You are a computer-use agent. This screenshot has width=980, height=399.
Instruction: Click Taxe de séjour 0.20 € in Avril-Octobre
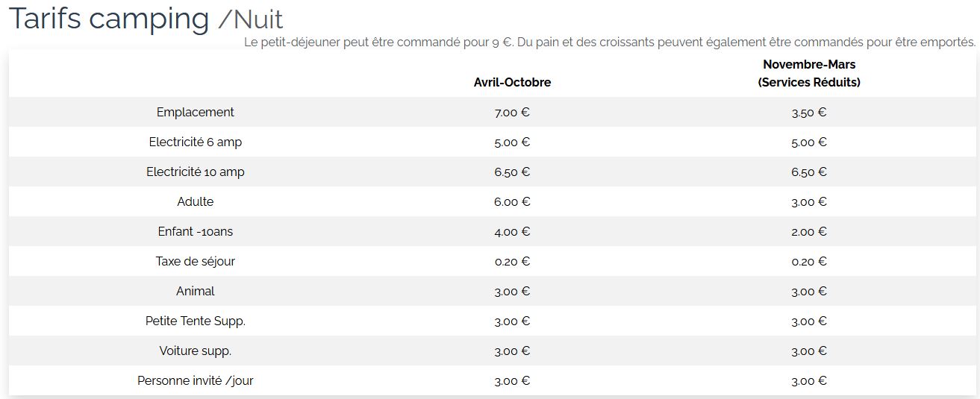tap(512, 262)
